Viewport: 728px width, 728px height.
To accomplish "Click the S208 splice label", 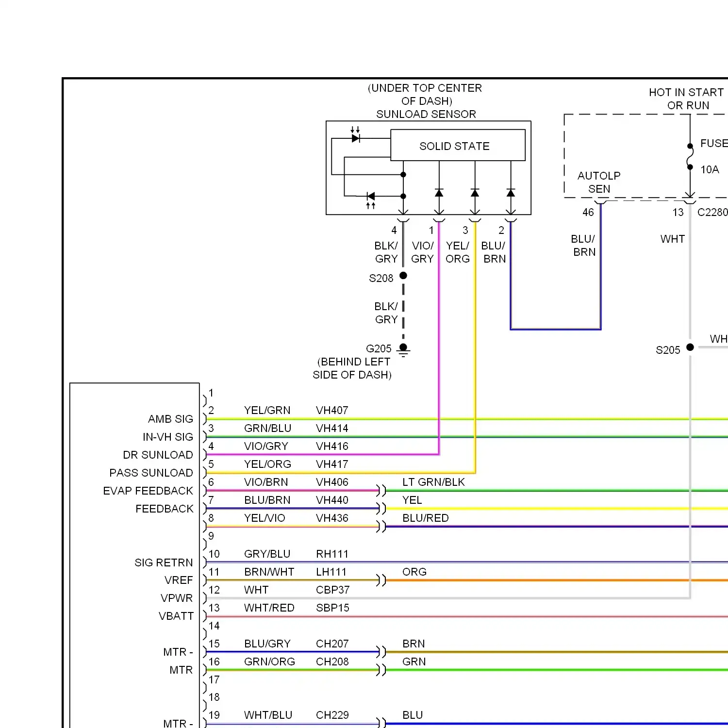I will pyautogui.click(x=381, y=278).
